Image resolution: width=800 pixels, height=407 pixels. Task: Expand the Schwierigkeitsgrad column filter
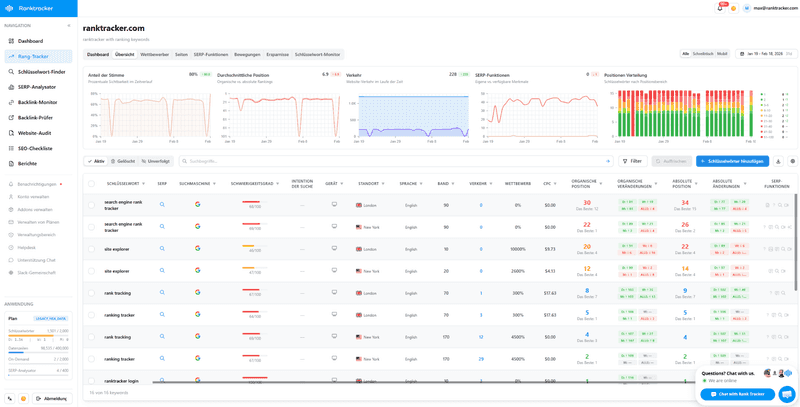[x=276, y=184]
